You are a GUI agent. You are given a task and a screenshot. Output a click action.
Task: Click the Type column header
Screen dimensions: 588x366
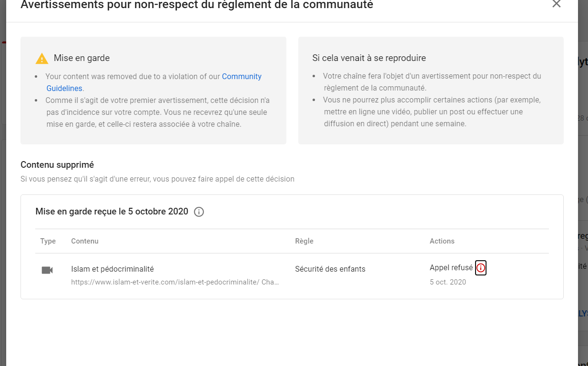(48, 241)
